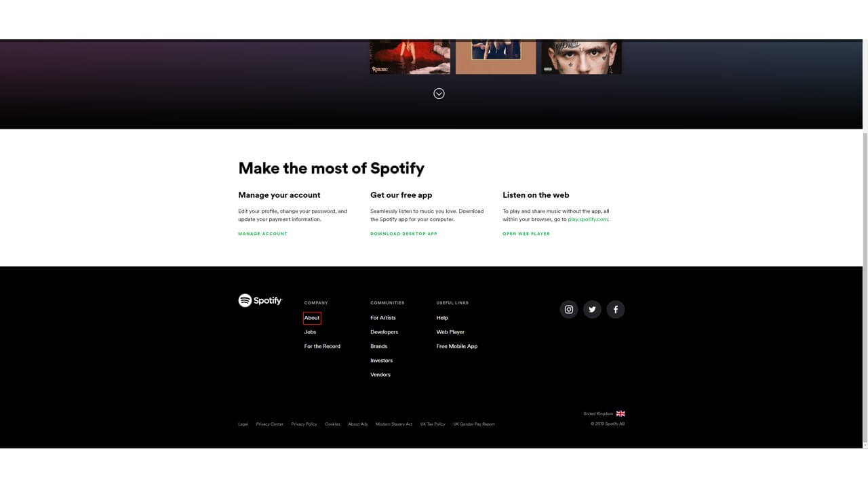Click the page vertical scrollbar
Image resolution: width=868 pixels, height=488 pixels.
click(x=865, y=288)
